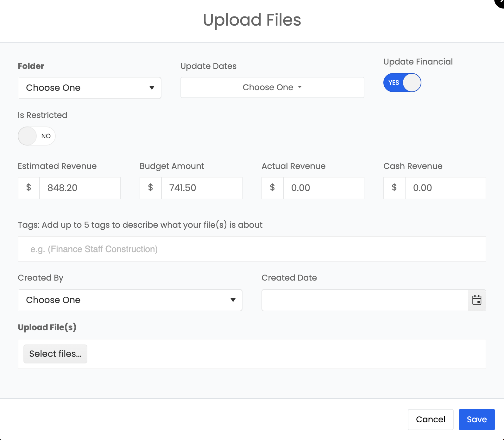Close the Upload Files dialog
Screen dimensions: 504x440
click(501, 3)
